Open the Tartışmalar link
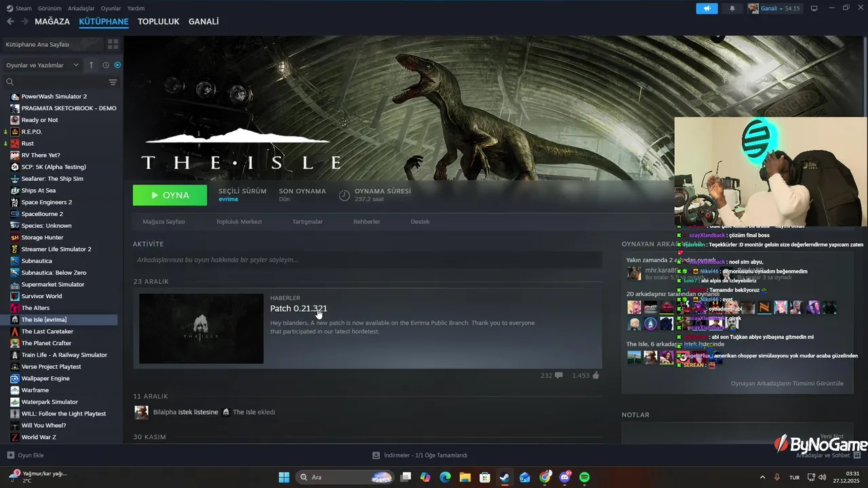The image size is (868, 488). click(307, 222)
